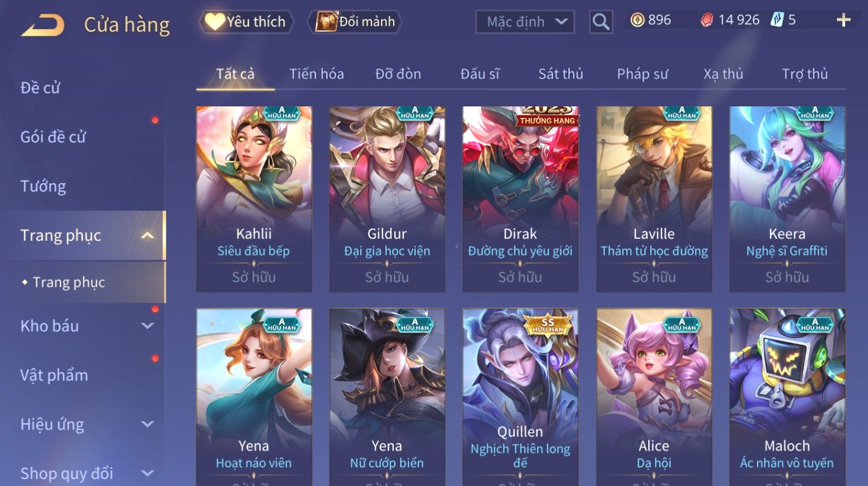
Task: Tap the blue voucher ticket icon
Action: pyautogui.click(x=777, y=20)
